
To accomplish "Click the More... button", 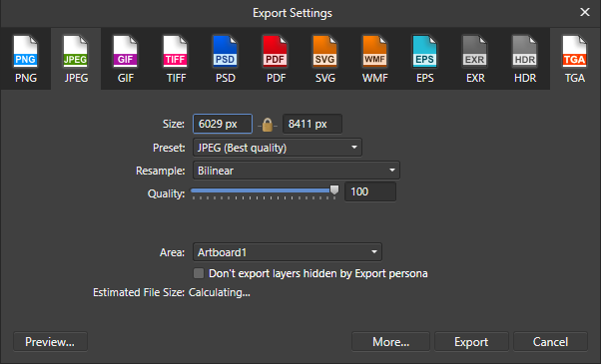I will (x=390, y=341).
